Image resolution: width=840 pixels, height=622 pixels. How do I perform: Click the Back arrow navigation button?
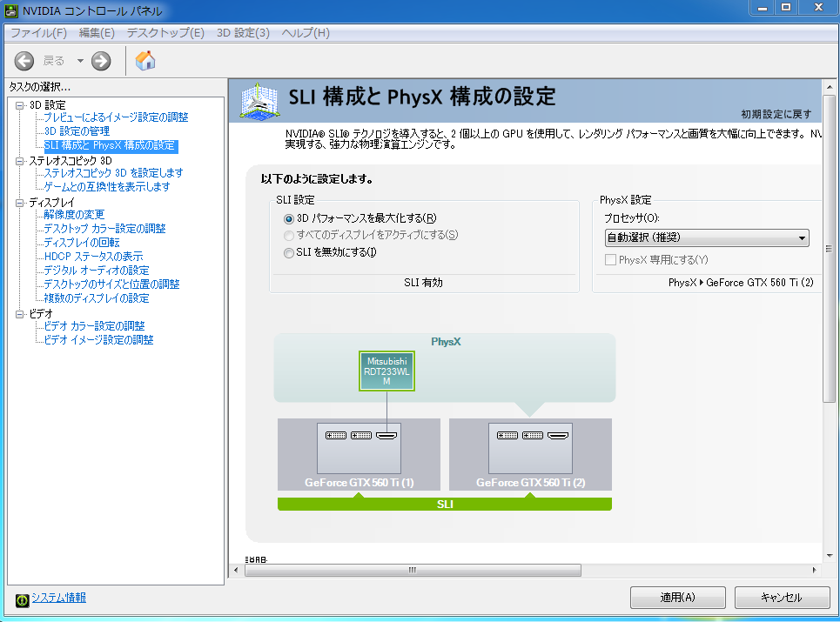pos(24,61)
